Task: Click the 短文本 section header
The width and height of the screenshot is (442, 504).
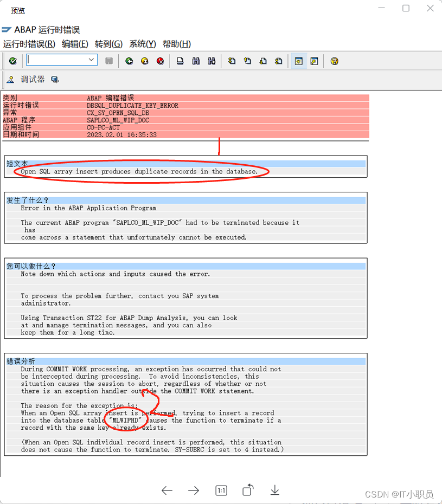Action: coord(186,164)
